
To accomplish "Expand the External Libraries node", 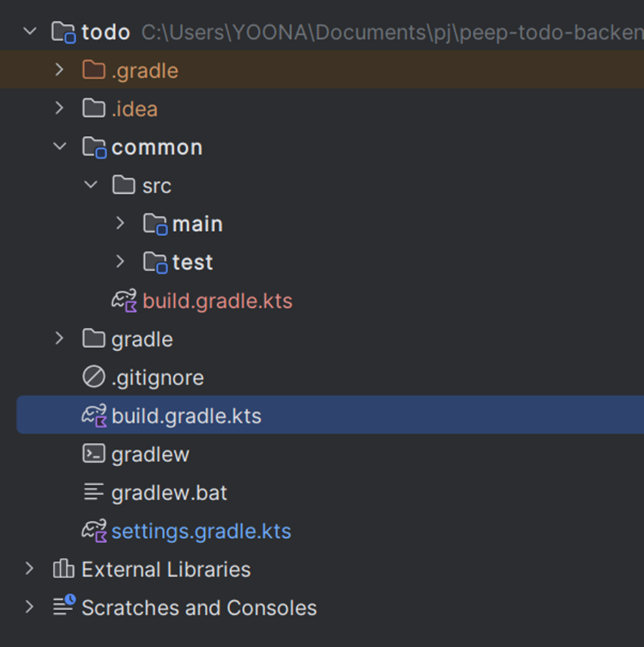I will [x=29, y=569].
